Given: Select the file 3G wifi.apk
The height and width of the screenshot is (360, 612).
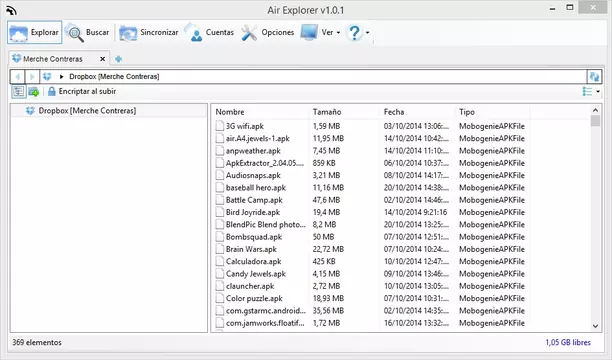Looking at the screenshot, I should point(245,126).
